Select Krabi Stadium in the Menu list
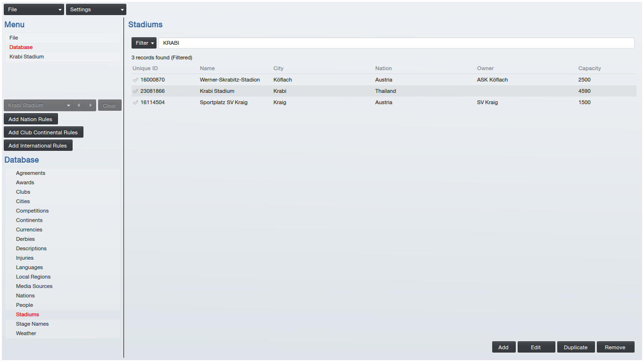 26,57
